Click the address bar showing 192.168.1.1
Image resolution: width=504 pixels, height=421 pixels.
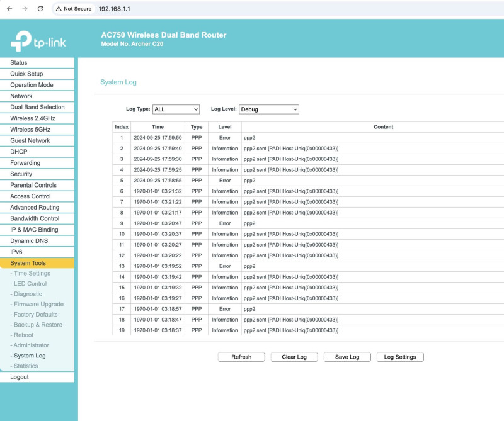coord(114,9)
